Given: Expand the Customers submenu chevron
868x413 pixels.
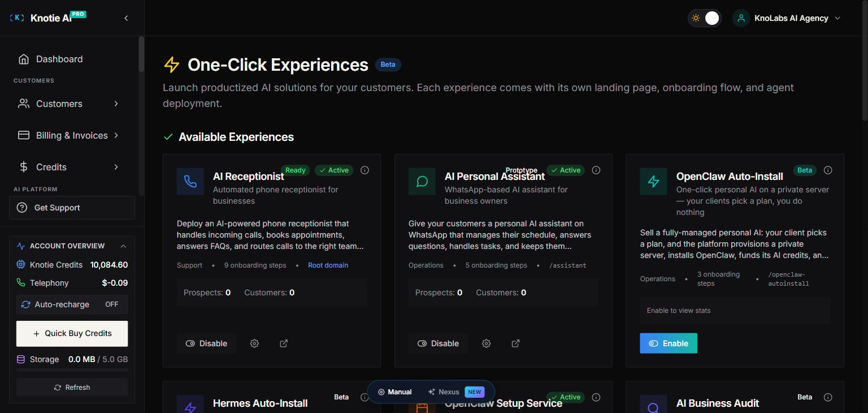Looking at the screenshot, I should pyautogui.click(x=116, y=104).
